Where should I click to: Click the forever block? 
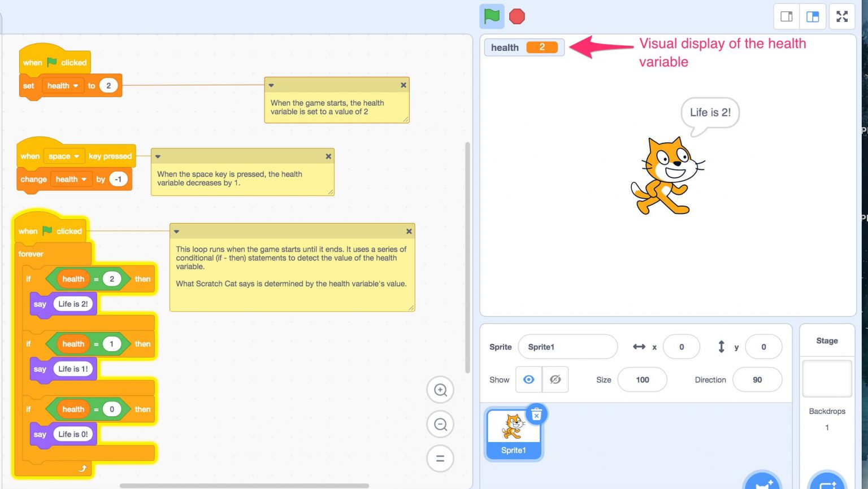pyautogui.click(x=31, y=254)
